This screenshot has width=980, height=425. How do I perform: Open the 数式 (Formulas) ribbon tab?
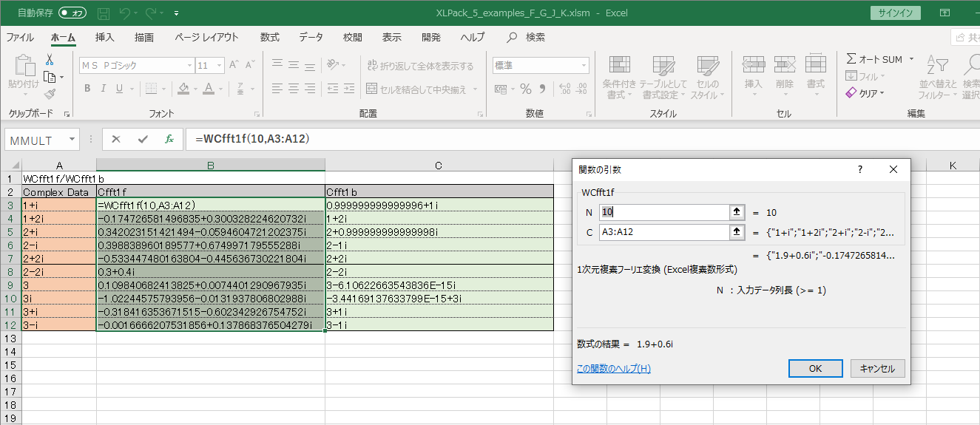point(269,37)
